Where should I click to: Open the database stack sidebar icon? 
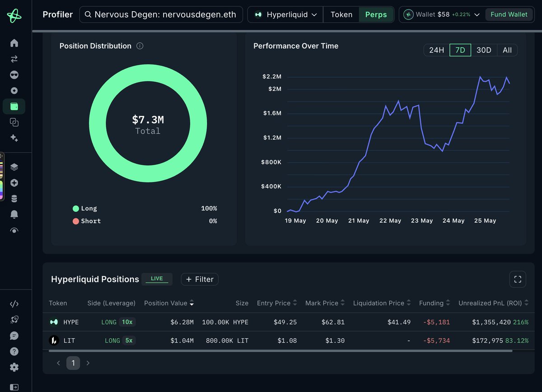tap(14, 199)
